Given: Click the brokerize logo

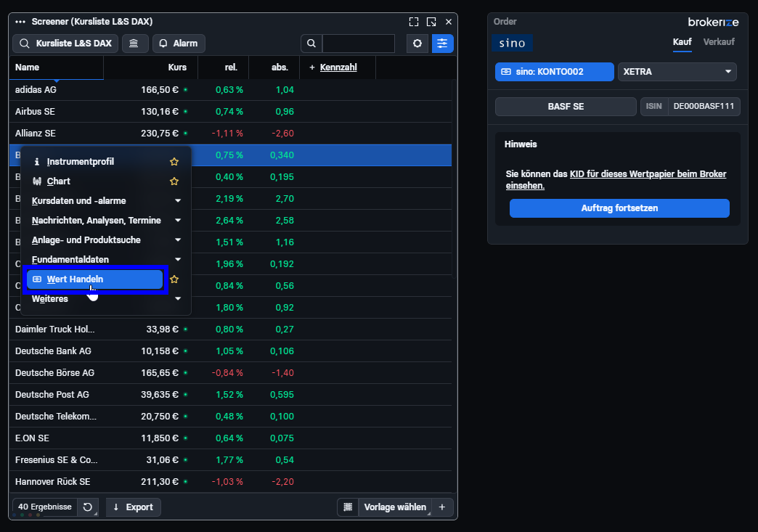Looking at the screenshot, I should [x=713, y=22].
